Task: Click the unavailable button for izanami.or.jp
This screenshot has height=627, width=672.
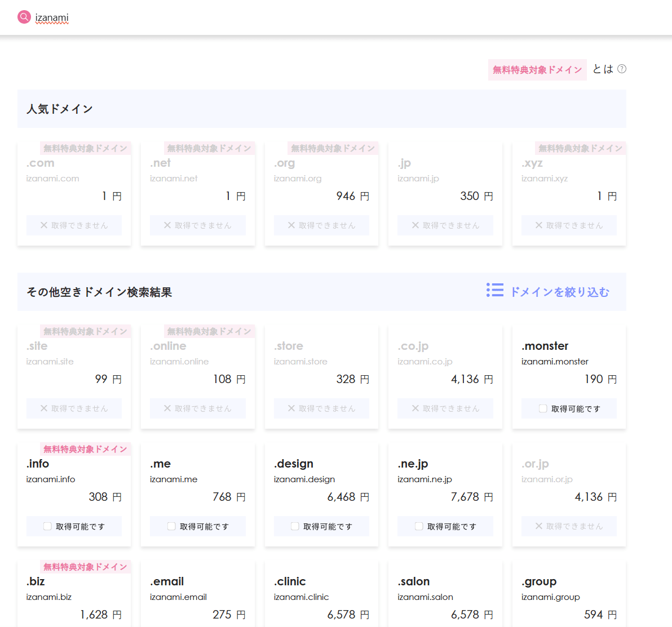Action: click(x=569, y=526)
